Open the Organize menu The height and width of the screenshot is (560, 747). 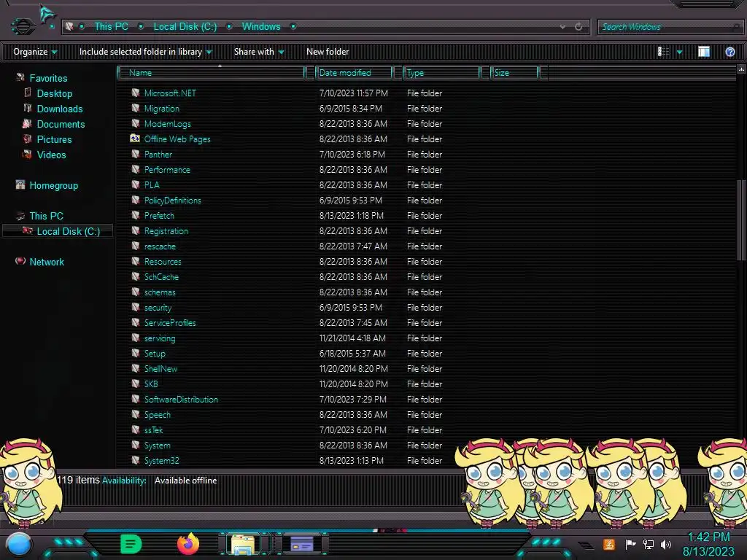point(35,52)
